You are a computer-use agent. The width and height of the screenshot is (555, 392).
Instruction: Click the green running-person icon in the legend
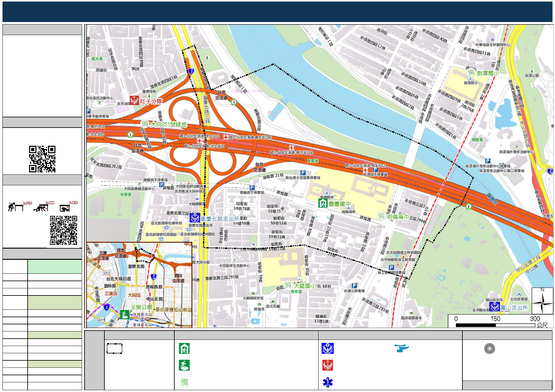[x=184, y=365]
